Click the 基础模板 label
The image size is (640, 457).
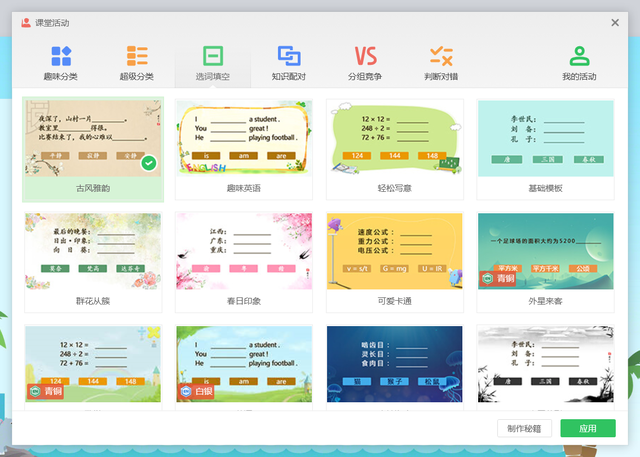546,189
